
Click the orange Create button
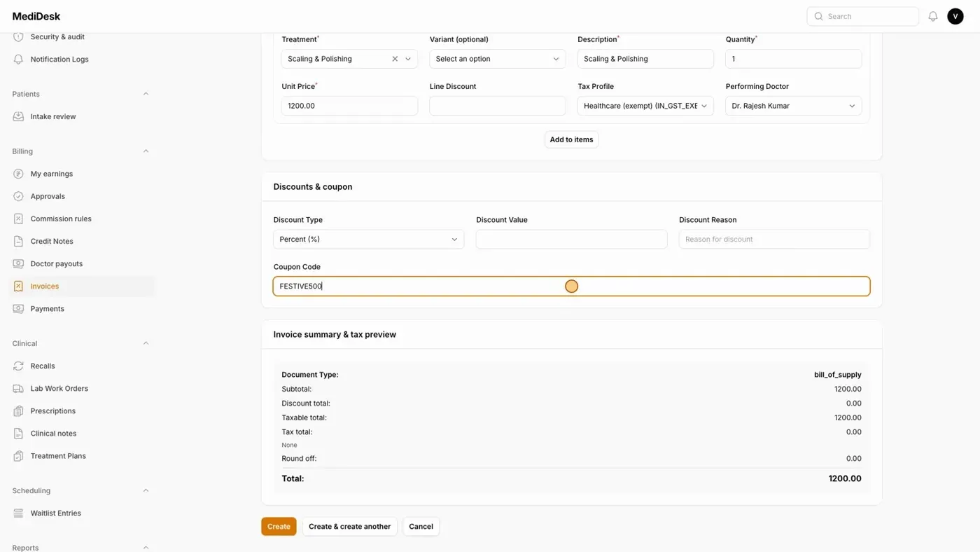pos(279,526)
